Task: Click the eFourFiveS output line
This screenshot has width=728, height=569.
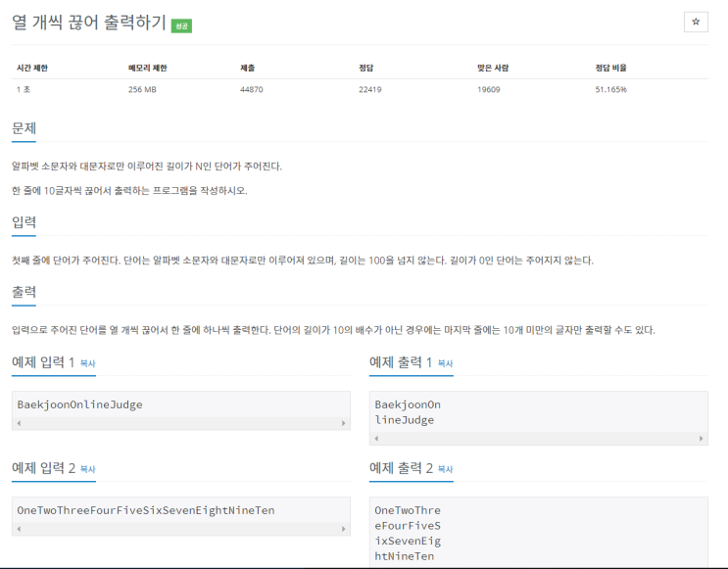Action: [x=408, y=526]
